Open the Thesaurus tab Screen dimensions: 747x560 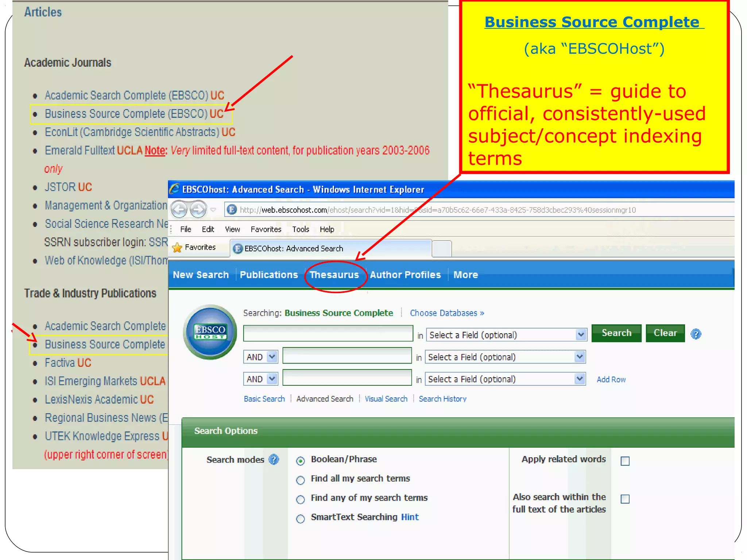coord(334,275)
